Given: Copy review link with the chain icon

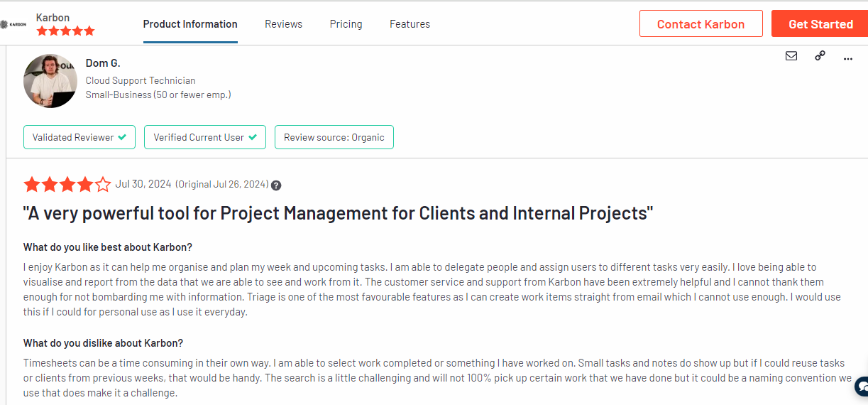Looking at the screenshot, I should click(x=820, y=55).
